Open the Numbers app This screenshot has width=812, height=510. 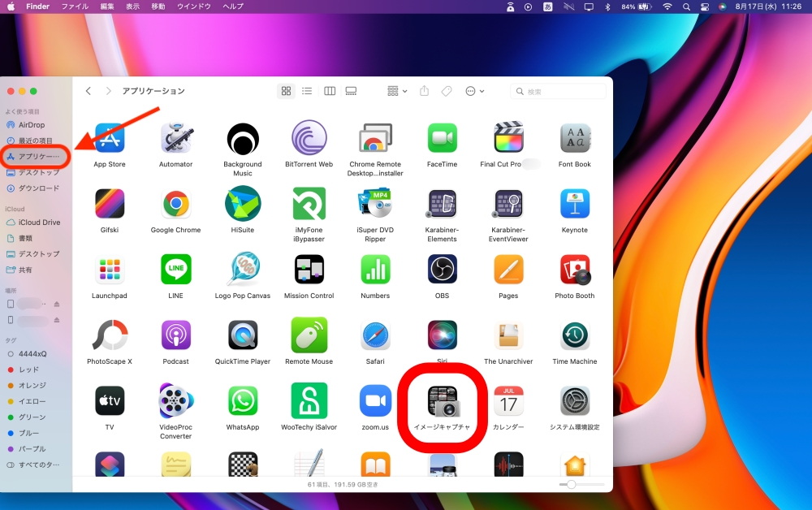(375, 270)
